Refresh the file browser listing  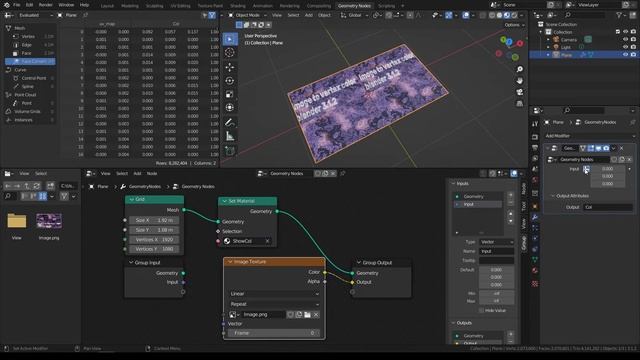(36, 186)
